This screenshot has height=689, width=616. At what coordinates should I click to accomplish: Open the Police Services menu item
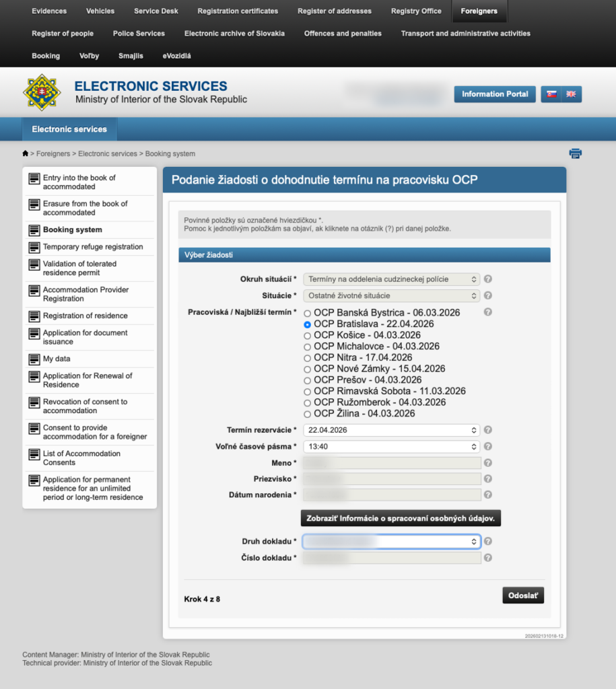139,34
